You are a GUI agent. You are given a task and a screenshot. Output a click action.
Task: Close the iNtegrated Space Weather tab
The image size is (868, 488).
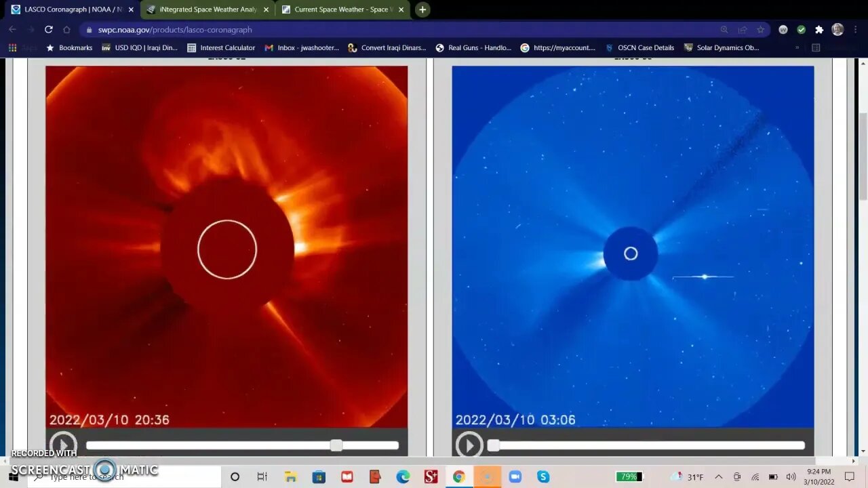[266, 9]
